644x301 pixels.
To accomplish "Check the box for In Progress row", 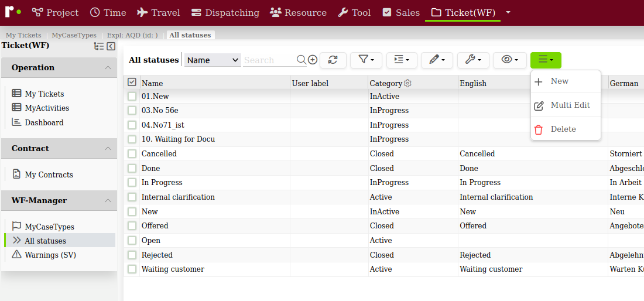I will point(132,182).
